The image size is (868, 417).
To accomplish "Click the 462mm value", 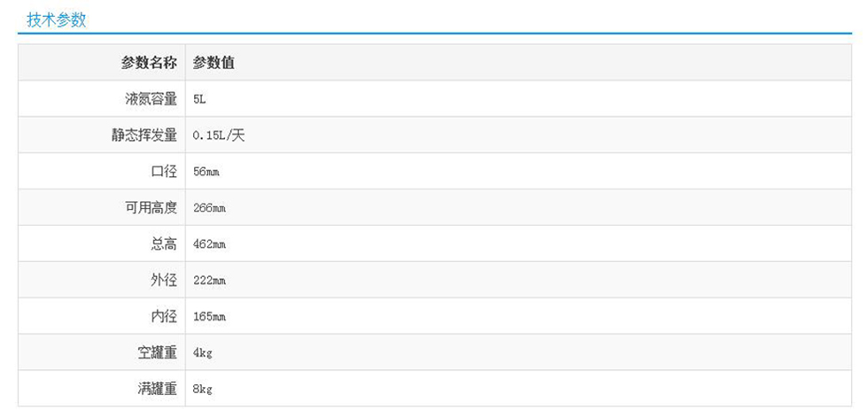I will pyautogui.click(x=209, y=244).
